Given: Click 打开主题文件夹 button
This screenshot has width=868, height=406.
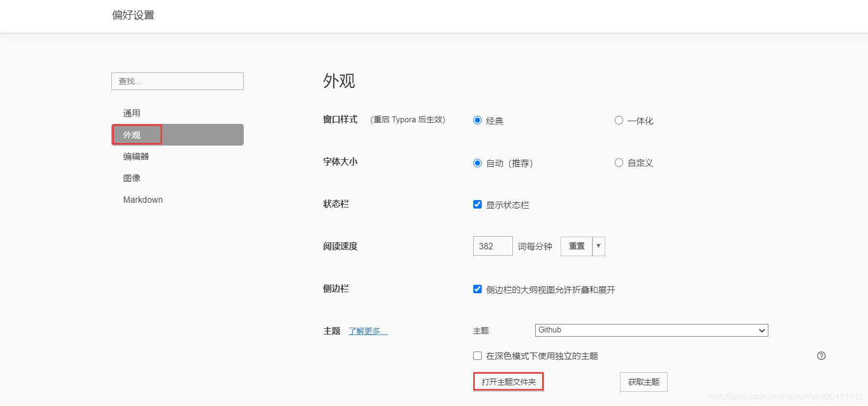Looking at the screenshot, I should coord(509,382).
